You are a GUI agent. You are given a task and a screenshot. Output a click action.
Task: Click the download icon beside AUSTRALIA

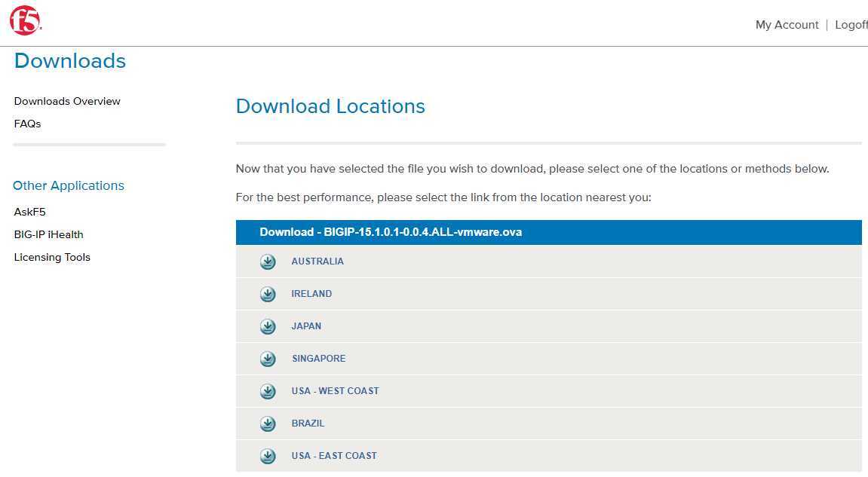[x=268, y=261]
